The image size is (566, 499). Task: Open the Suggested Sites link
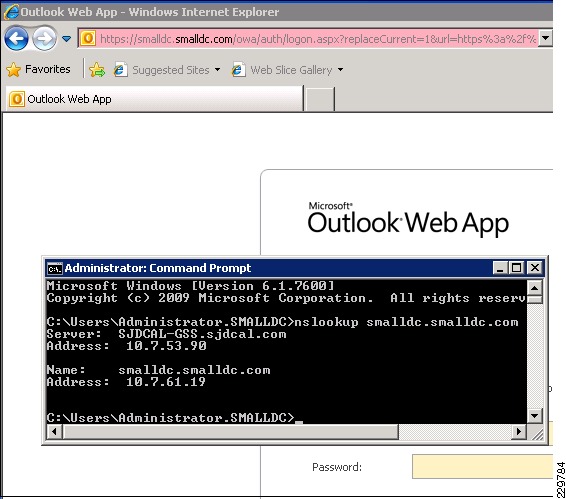[x=170, y=70]
